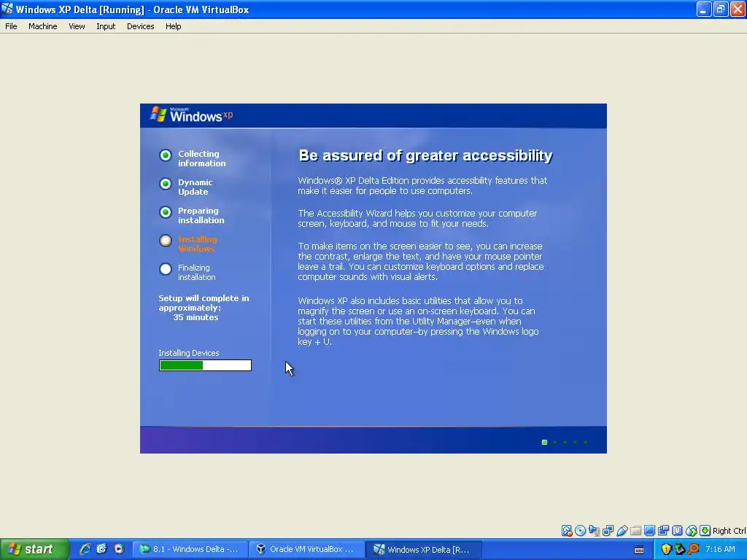This screenshot has width=747, height=560.
Task: Click the Windows XP Delta [R... taskbar button
Action: pyautogui.click(x=424, y=549)
